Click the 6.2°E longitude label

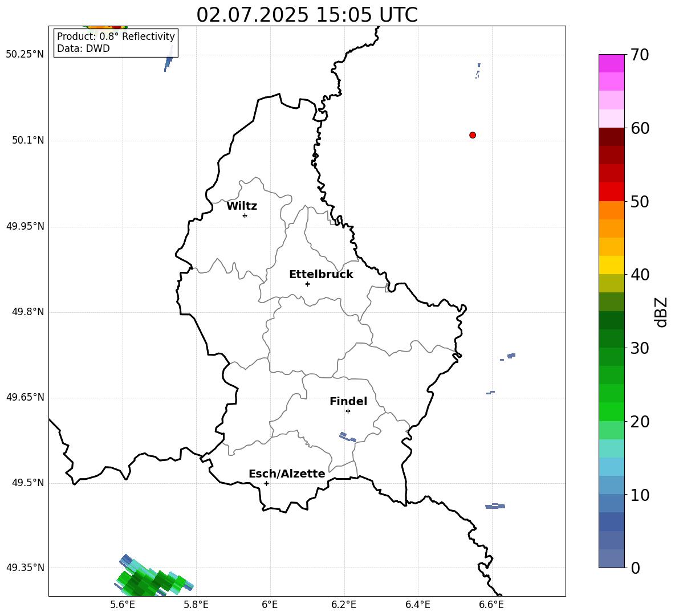[344, 605]
